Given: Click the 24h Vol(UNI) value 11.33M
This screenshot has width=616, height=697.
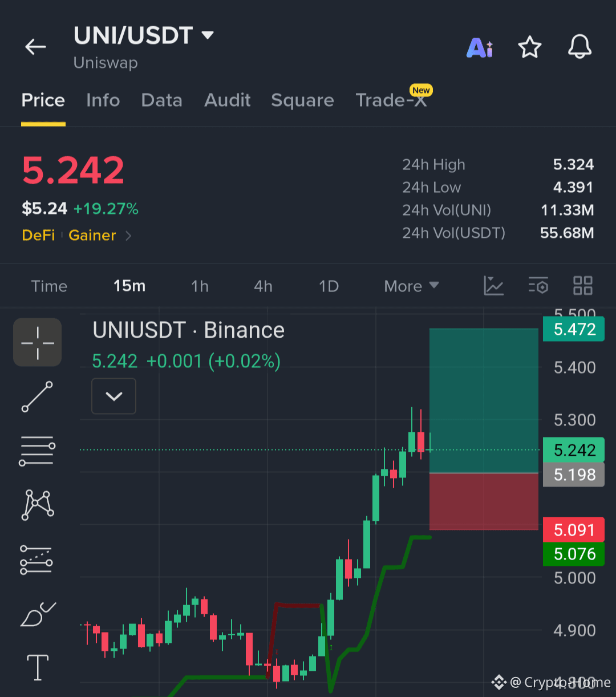Looking at the screenshot, I should (x=568, y=210).
